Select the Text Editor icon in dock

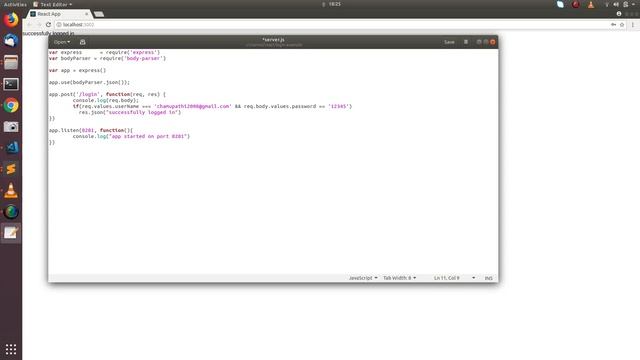point(11,233)
